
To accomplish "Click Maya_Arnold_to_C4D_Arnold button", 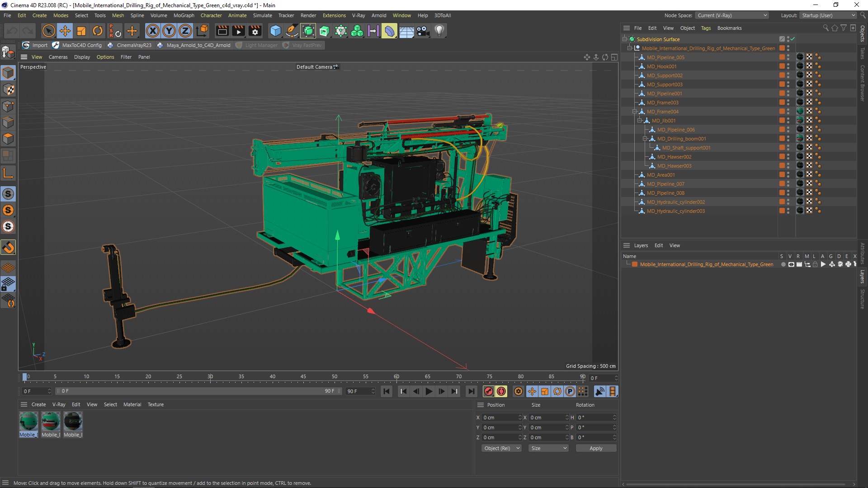I will 194,45.
